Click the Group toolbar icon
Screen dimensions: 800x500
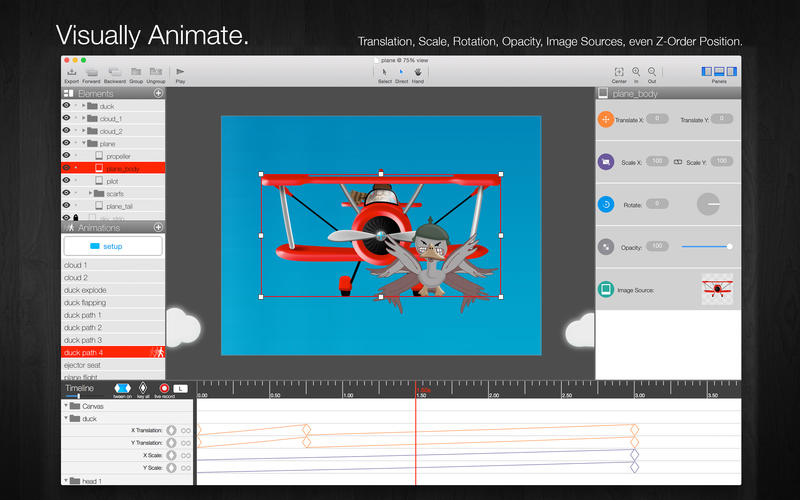136,72
